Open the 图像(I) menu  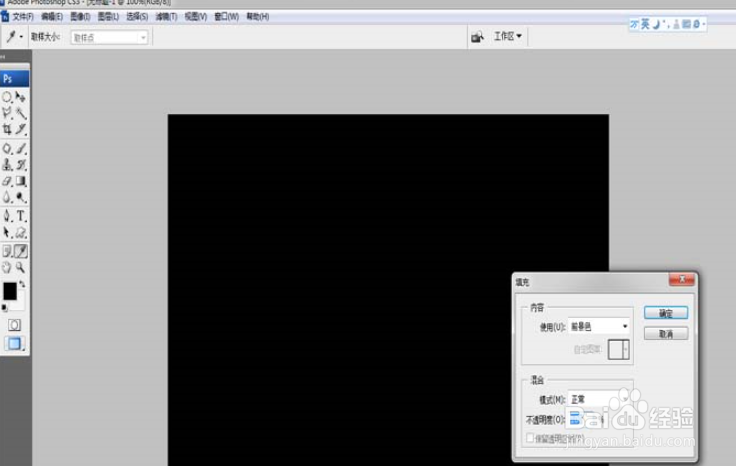click(x=80, y=17)
